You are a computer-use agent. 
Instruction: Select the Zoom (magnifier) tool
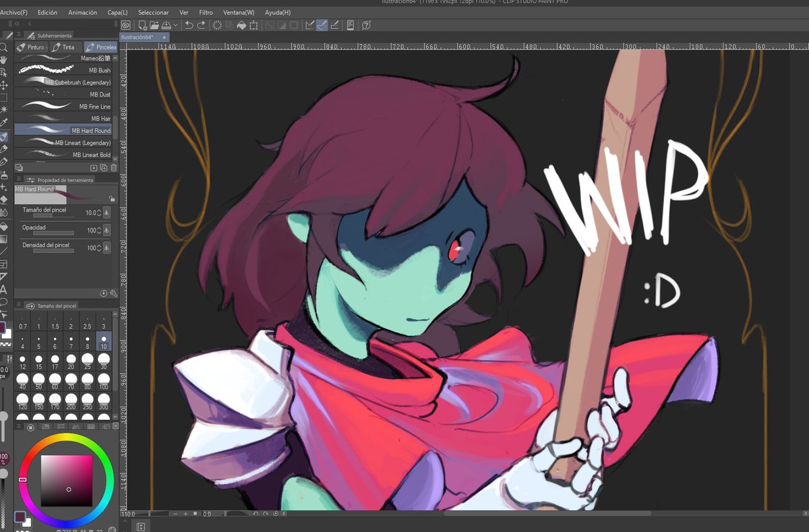pos(4,47)
